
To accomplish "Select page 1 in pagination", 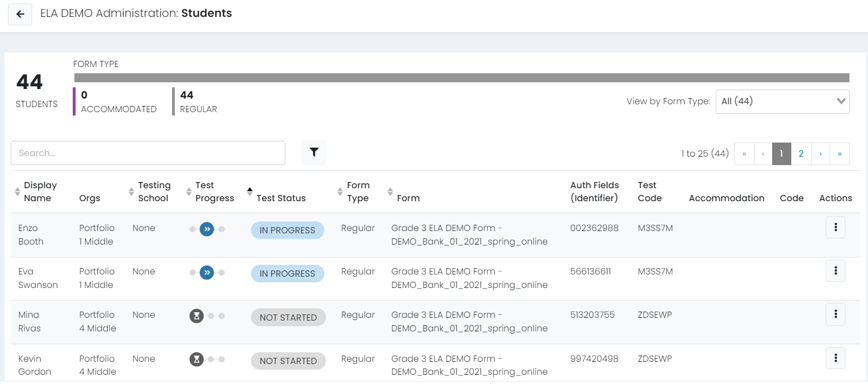I will 781,153.
